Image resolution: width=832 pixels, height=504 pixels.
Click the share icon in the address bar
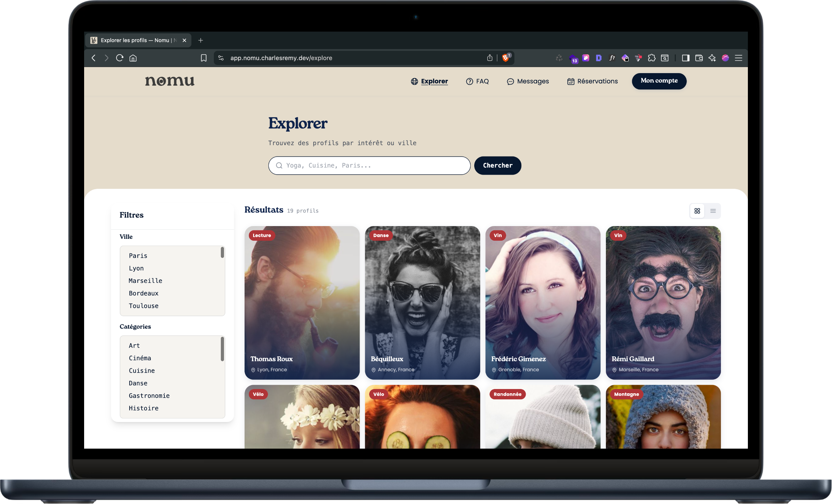point(490,58)
